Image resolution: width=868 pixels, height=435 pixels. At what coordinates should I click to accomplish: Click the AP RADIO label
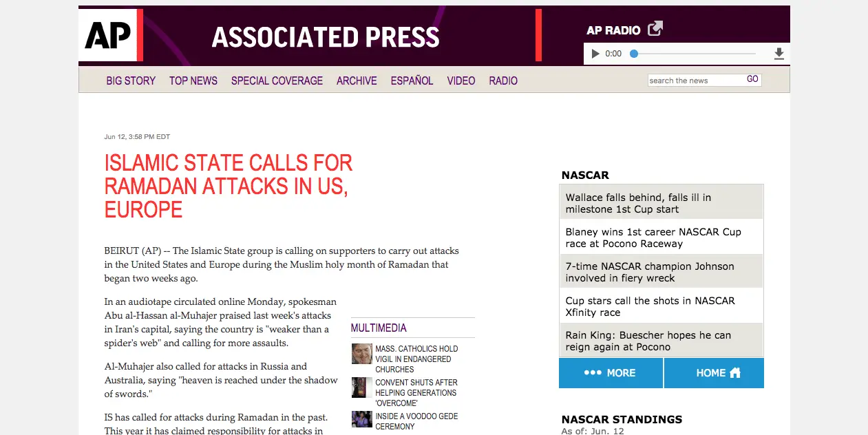tap(613, 30)
